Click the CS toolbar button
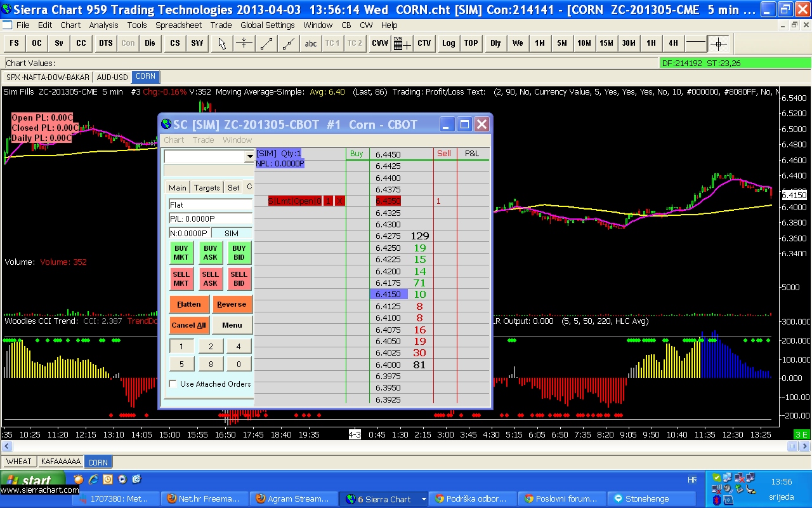Image resolution: width=812 pixels, height=508 pixels. 175,43
